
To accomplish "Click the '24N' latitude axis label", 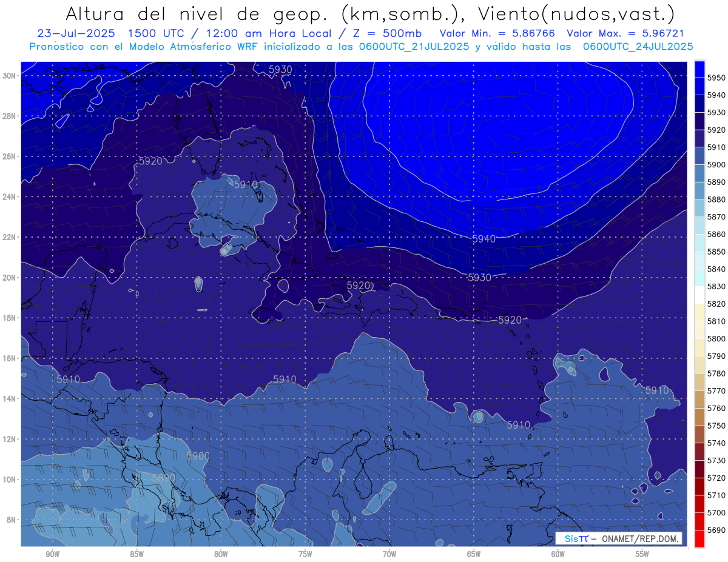I will click(10, 197).
